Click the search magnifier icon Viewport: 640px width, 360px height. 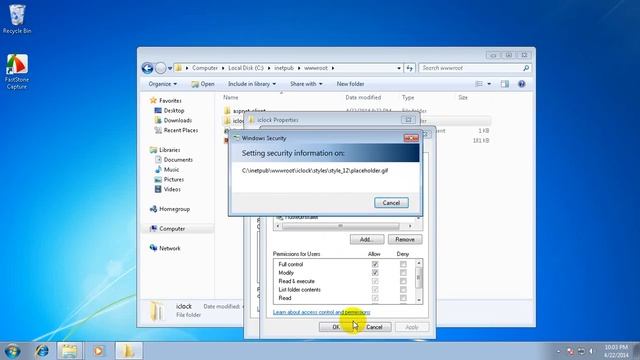[526, 68]
